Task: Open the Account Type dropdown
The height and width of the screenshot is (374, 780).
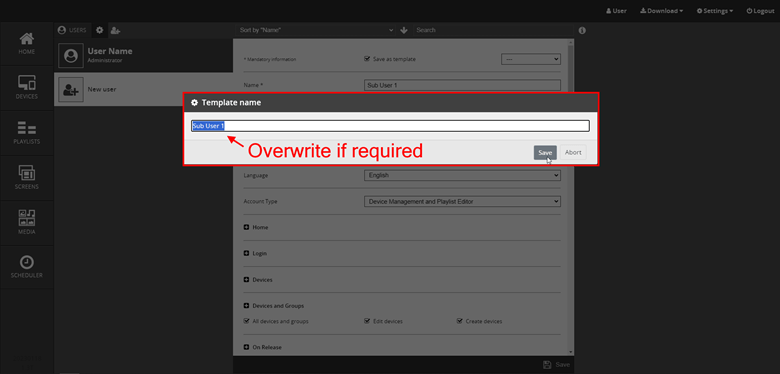Action: click(x=462, y=201)
